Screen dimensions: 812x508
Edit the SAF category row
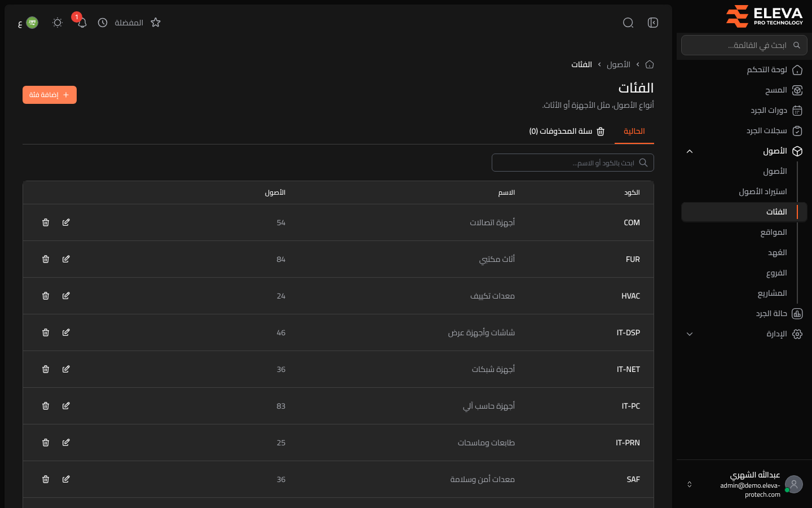(x=66, y=479)
